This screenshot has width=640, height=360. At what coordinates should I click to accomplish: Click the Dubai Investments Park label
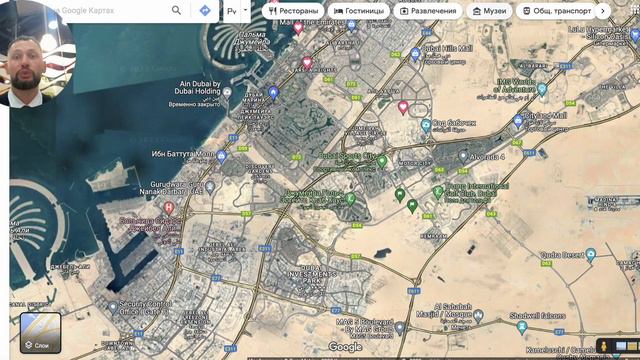[x=311, y=275]
